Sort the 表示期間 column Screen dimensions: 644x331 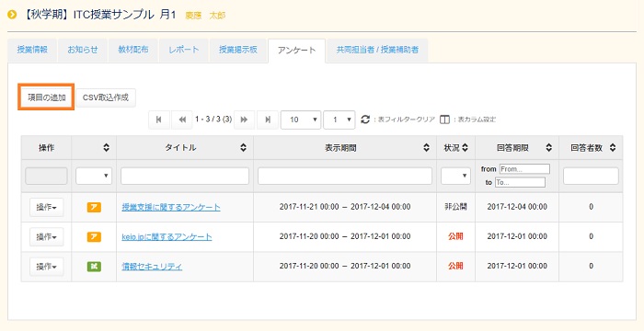[x=426, y=147]
